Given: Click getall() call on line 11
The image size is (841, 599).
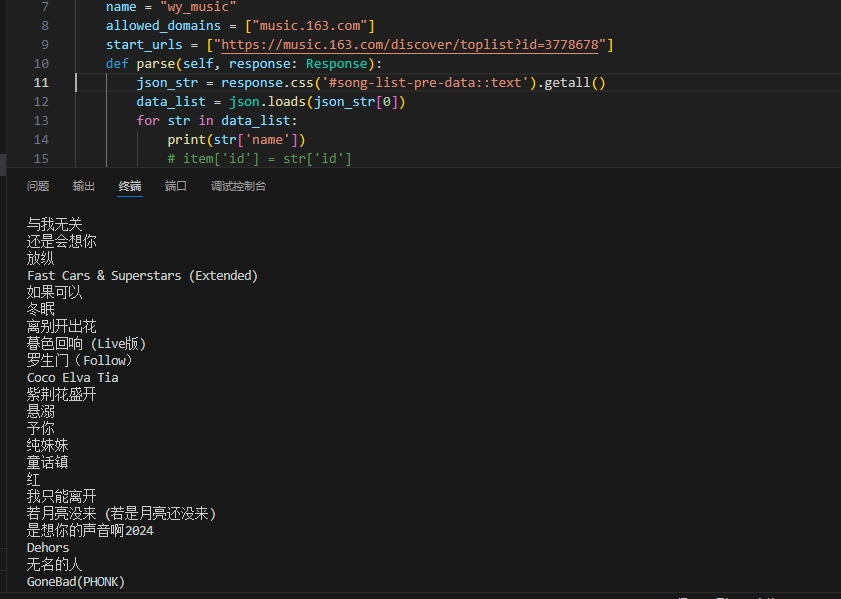Looking at the screenshot, I should click(574, 83).
